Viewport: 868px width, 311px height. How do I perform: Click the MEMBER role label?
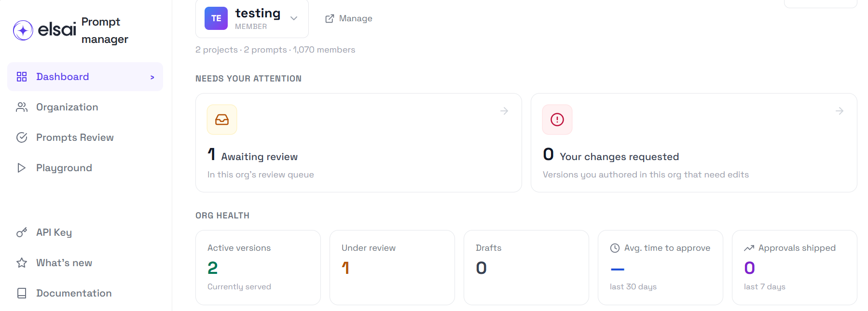[x=251, y=27]
